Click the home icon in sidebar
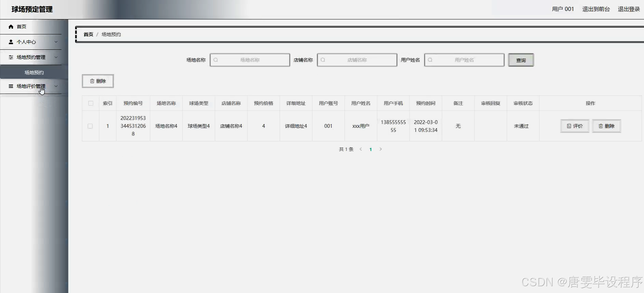 (11, 27)
